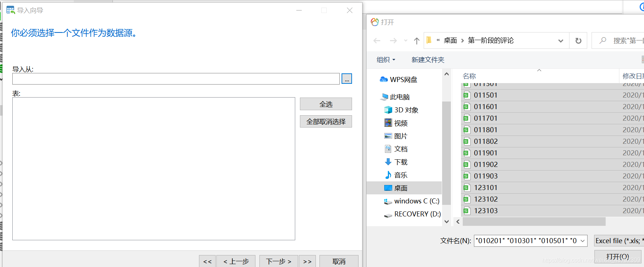
Task: Click the search box in the Open dialog
Action: [619, 40]
